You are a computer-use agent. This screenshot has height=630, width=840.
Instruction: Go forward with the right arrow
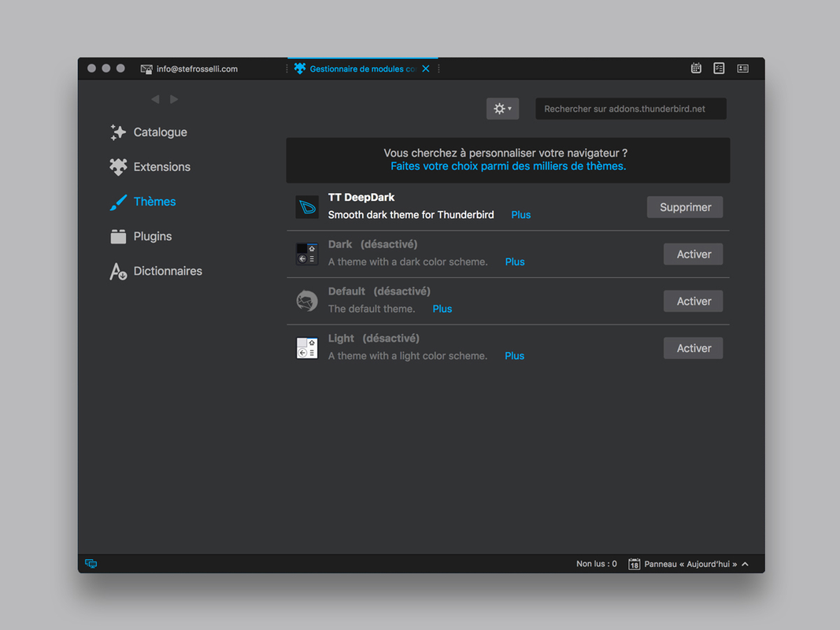tap(174, 99)
